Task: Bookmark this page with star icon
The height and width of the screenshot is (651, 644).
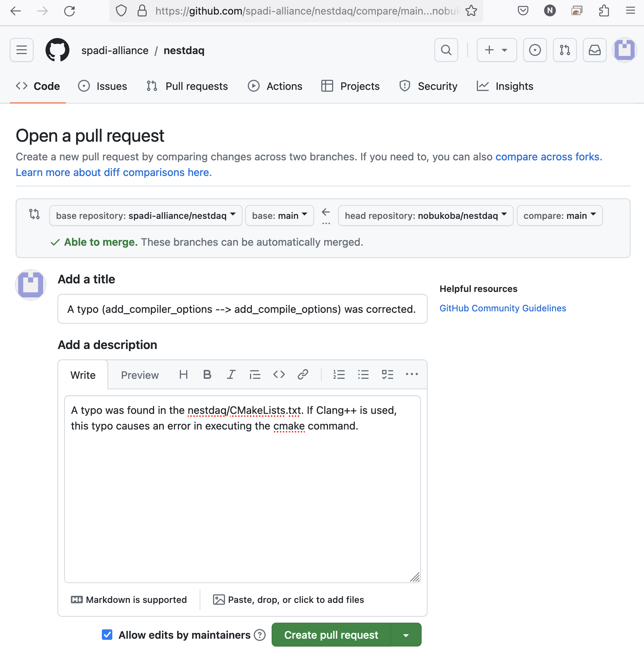Action: click(471, 11)
